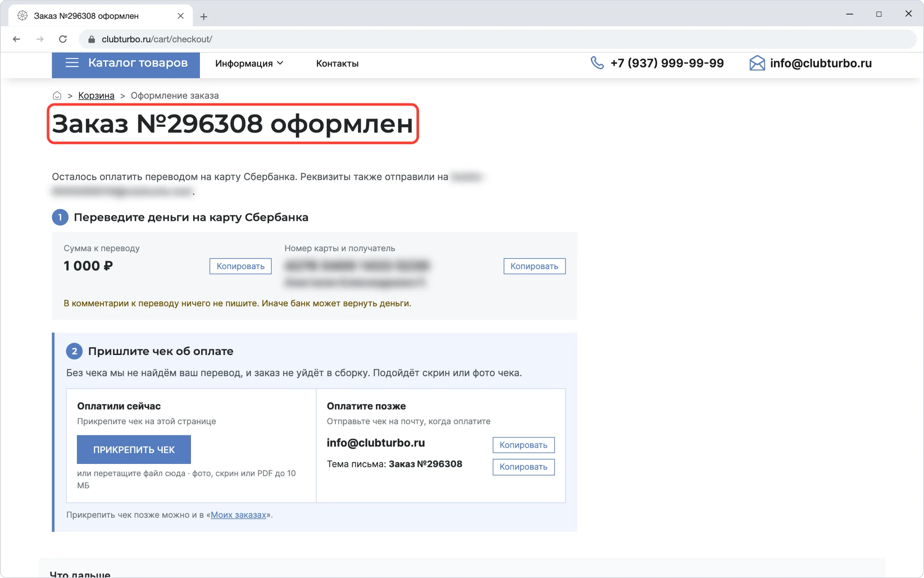This screenshot has width=924, height=578.
Task: Click the comment warning about bank refund
Action: coord(238,303)
